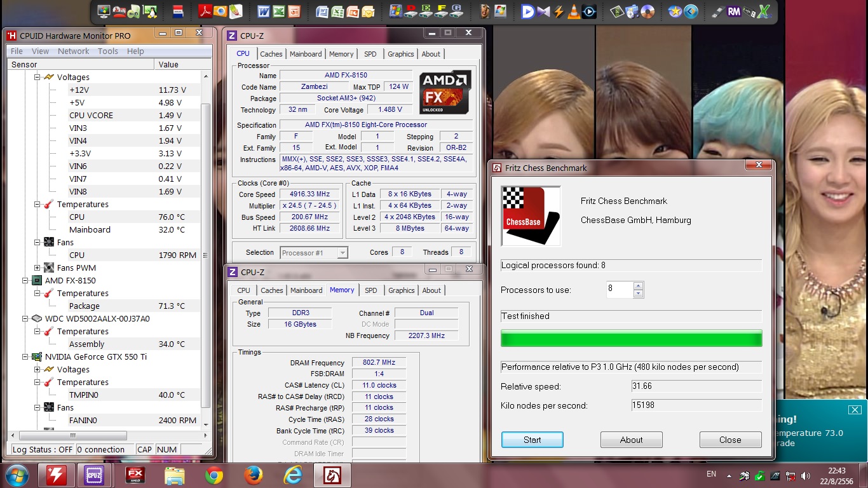Launch Excel from the top dock
Screen dimensions: 868x488
click(x=279, y=11)
